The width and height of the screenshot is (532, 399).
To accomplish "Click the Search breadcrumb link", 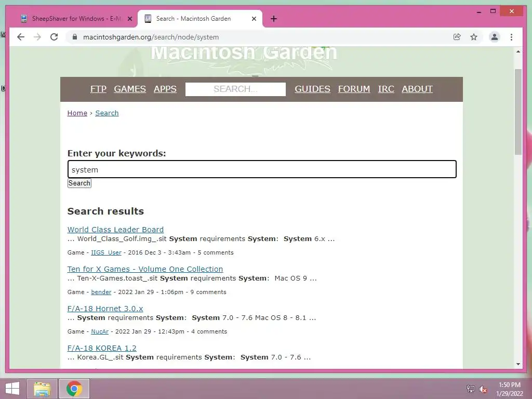I will pos(107,113).
